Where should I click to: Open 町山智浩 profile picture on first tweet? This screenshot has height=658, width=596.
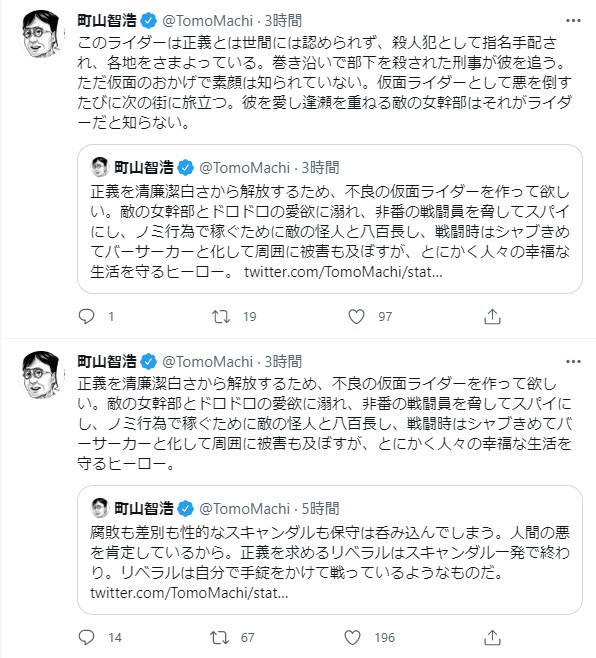click(x=41, y=34)
